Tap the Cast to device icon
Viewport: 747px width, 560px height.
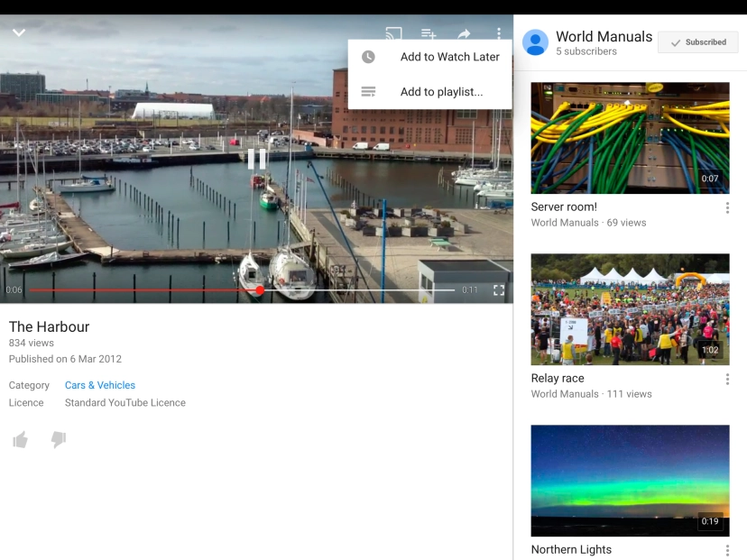click(393, 33)
